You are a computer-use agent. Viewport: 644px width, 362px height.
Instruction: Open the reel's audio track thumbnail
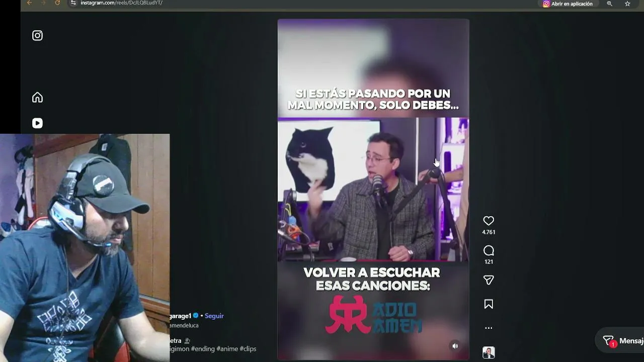489,352
